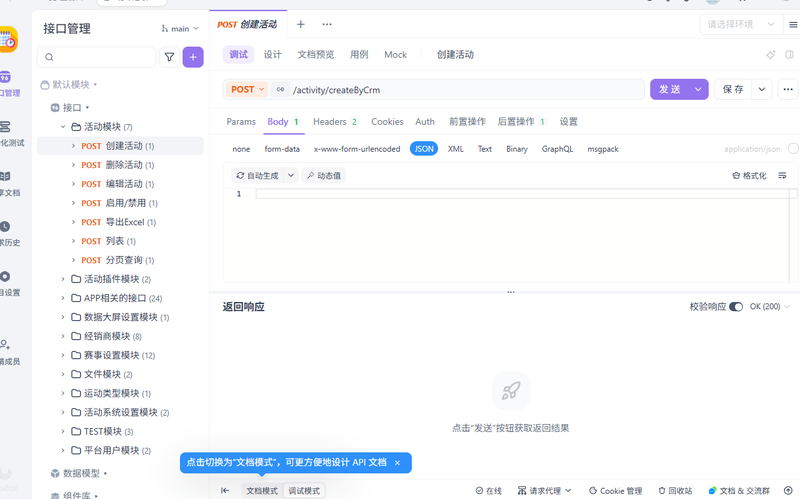Open 邀请成员 in the left navigation rail
This screenshot has width=800, height=499.
pos(8,353)
